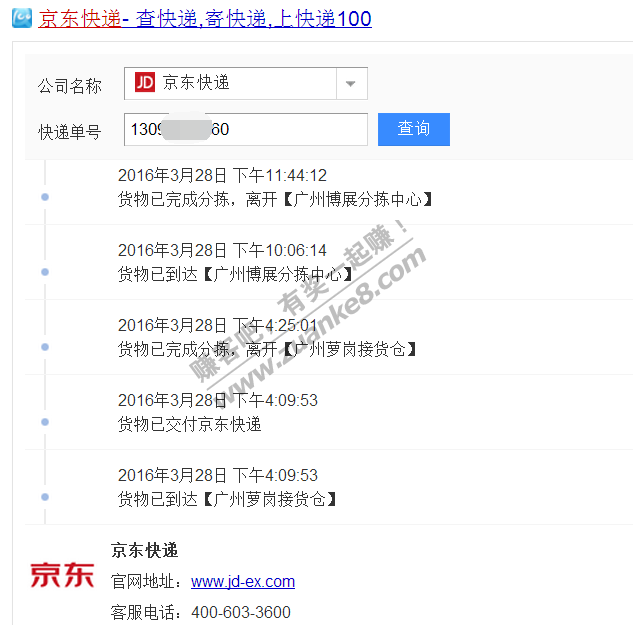Click the JD logo in company selector

145,82
